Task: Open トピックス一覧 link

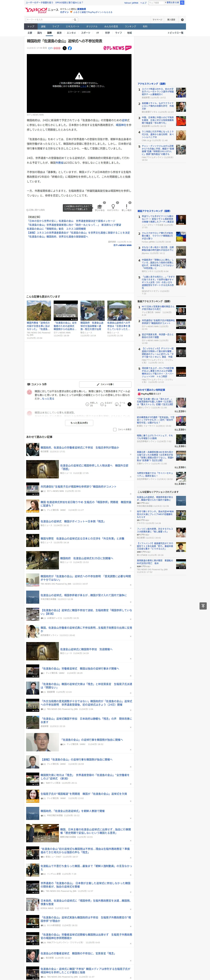Action: (x=175, y=33)
